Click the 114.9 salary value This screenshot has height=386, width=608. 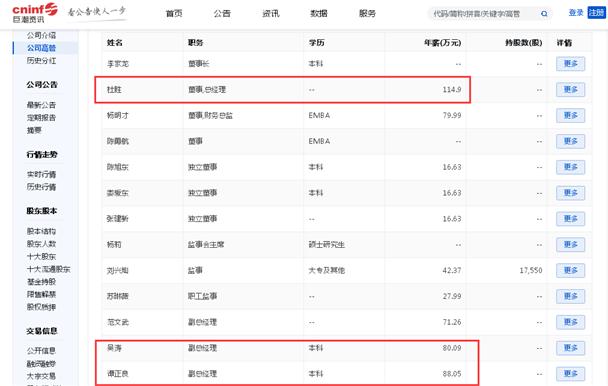pos(452,90)
